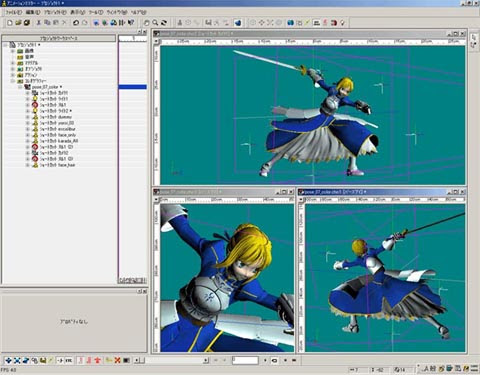
Task: Click the last playback button after the loop icon
Action: pos(294,360)
